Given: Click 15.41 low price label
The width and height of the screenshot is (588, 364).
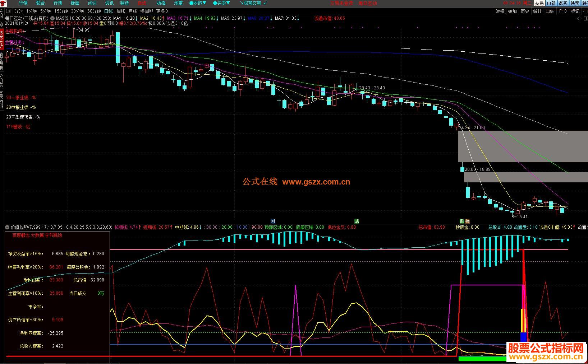Looking at the screenshot, I should (x=522, y=216).
